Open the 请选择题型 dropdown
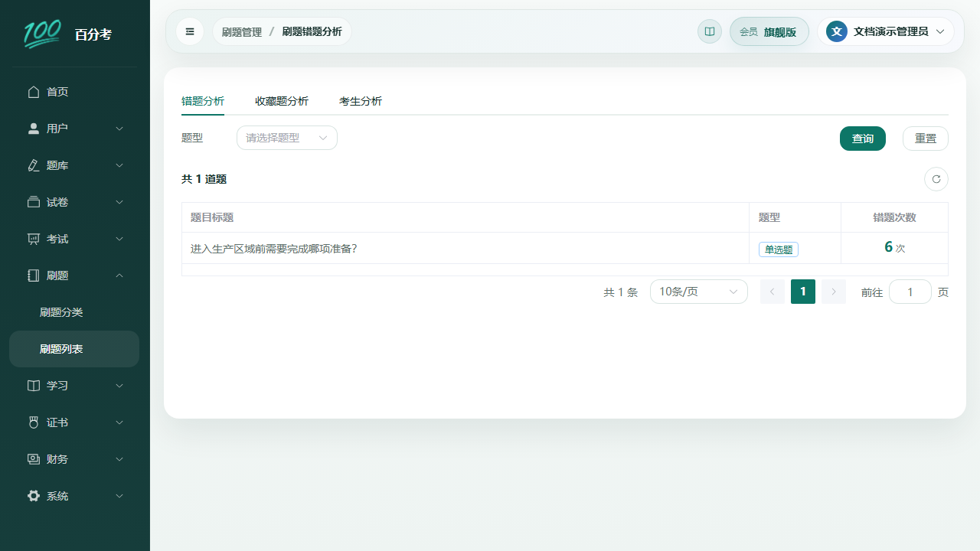Image resolution: width=980 pixels, height=551 pixels. [x=287, y=138]
